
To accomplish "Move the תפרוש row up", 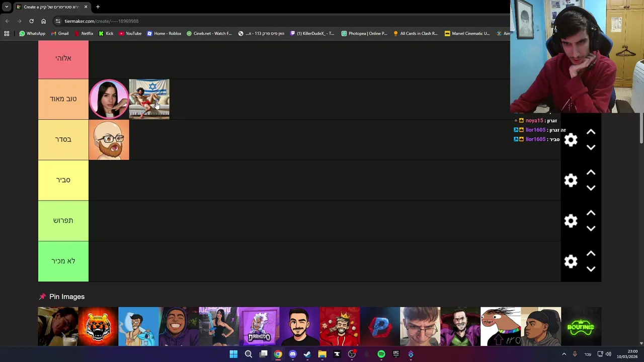I will coord(591,213).
